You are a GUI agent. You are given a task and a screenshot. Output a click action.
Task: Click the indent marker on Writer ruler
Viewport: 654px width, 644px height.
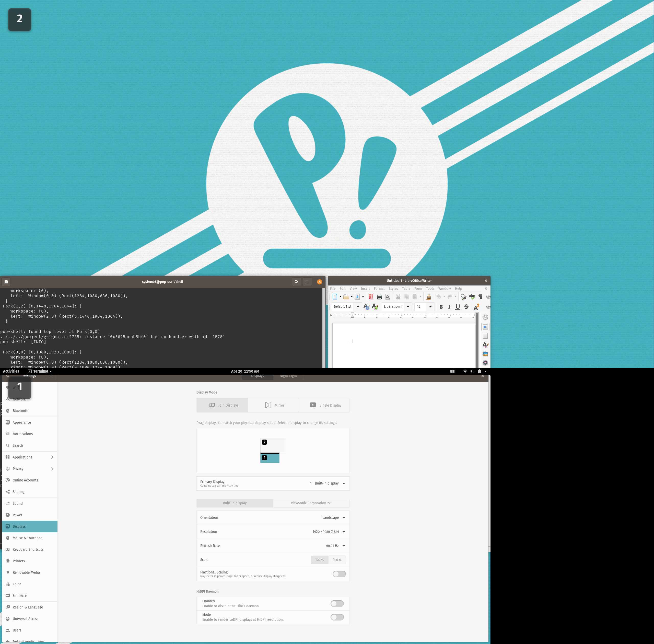point(352,315)
